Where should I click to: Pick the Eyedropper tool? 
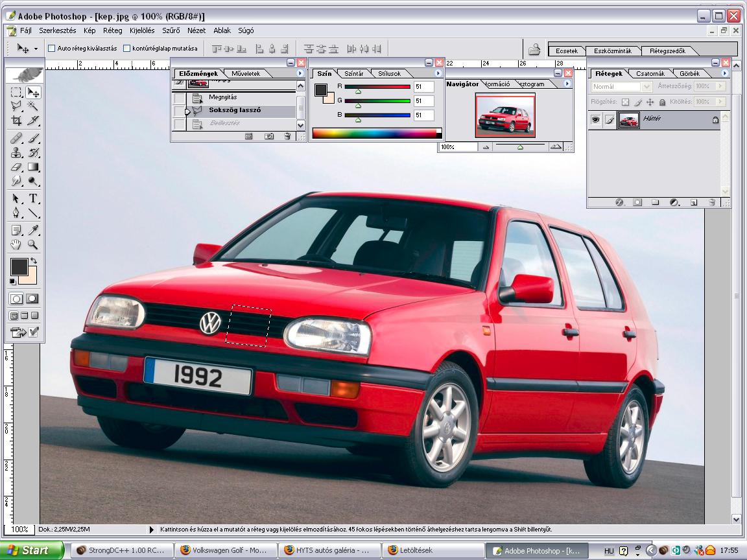coord(33,230)
